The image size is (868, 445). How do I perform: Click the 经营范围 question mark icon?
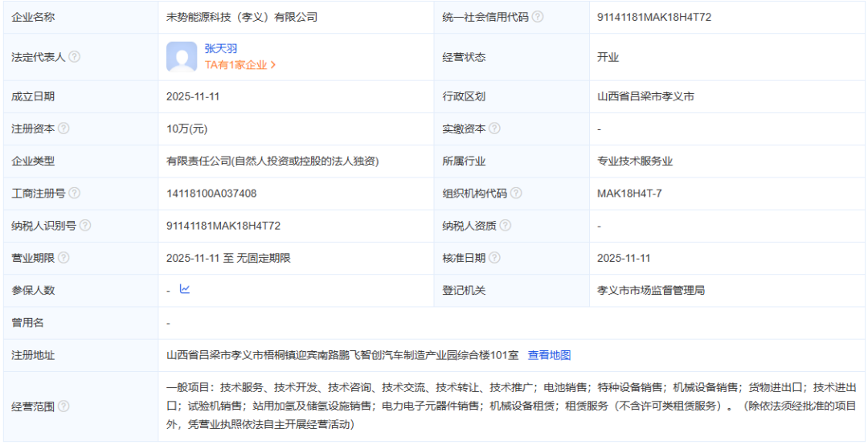(x=63, y=406)
